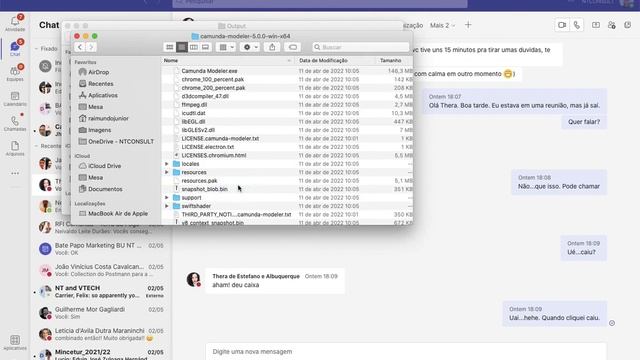Expand the resources folder

point(167,172)
